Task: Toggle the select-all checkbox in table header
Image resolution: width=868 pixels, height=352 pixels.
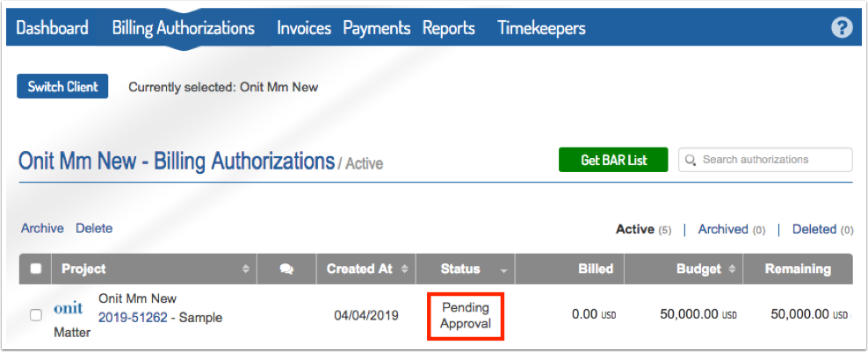Action: point(36,269)
